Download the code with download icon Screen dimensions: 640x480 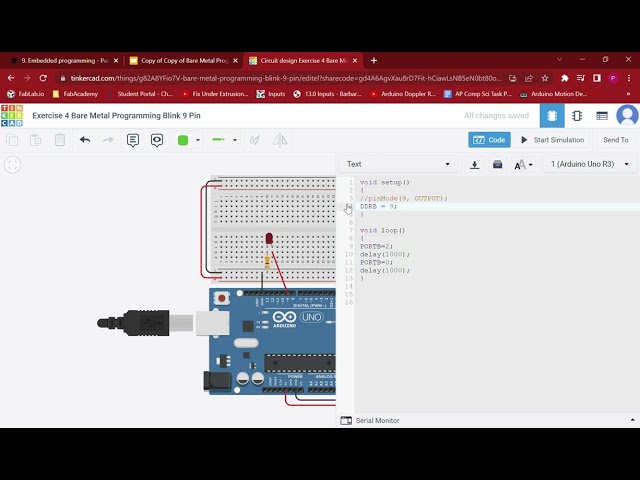click(474, 164)
